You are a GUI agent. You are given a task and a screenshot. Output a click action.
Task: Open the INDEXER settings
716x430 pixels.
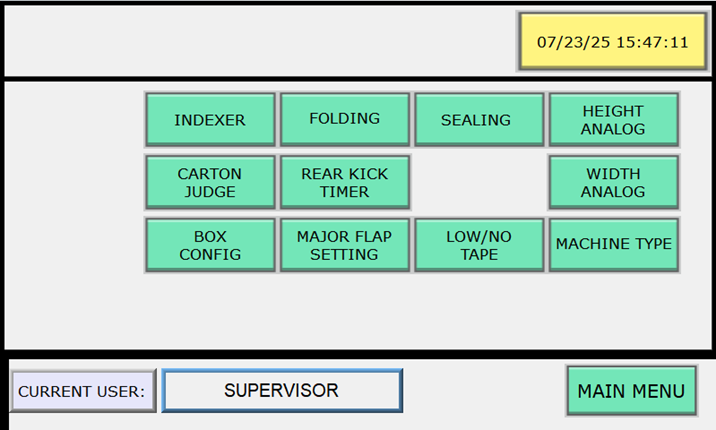(210, 120)
